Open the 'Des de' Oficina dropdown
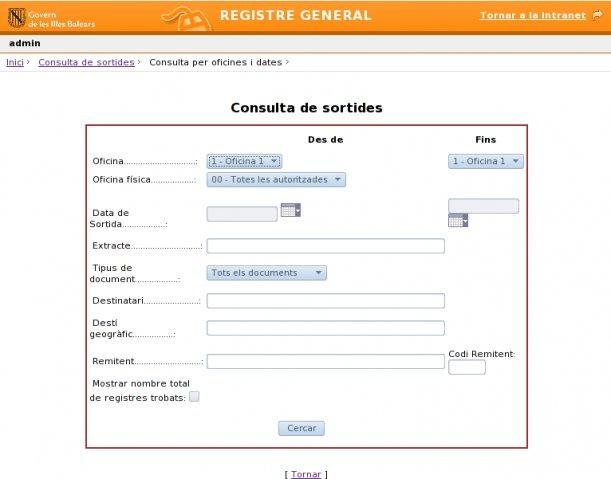 (244, 161)
